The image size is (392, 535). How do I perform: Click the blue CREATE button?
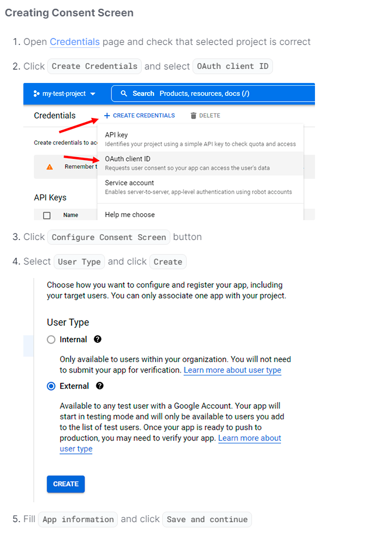[65, 484]
